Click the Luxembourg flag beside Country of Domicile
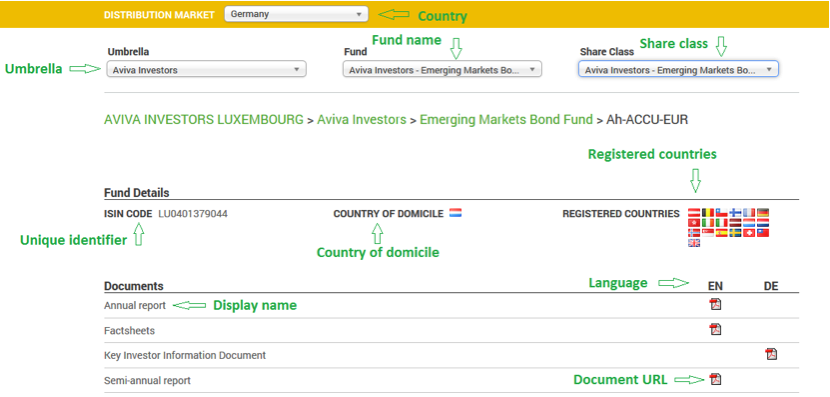 point(455,213)
